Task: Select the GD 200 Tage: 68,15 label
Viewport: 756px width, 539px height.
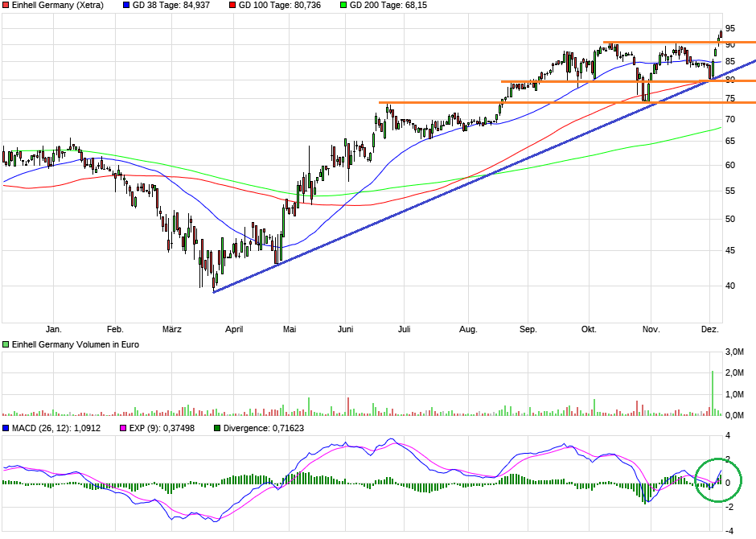Action: click(388, 5)
